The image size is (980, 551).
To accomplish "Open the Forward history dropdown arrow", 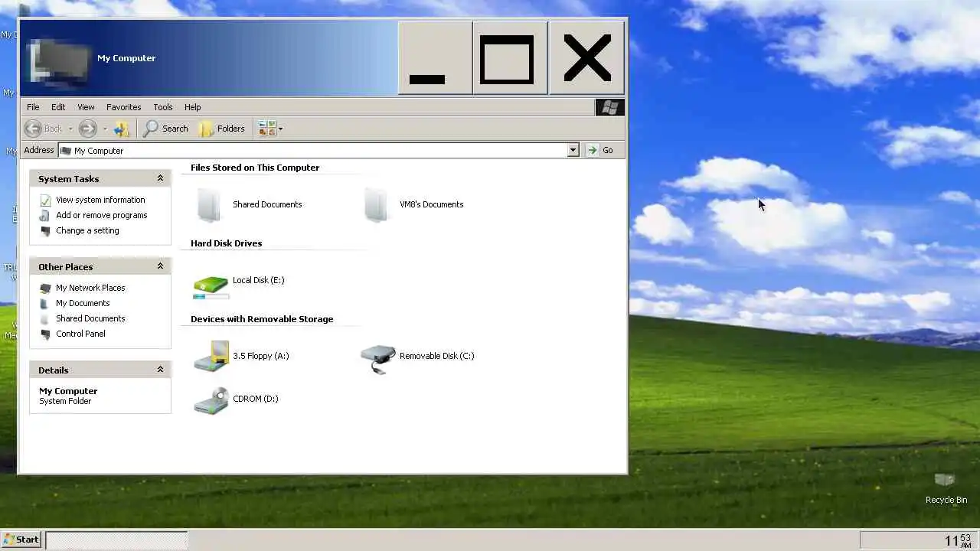I will (105, 129).
